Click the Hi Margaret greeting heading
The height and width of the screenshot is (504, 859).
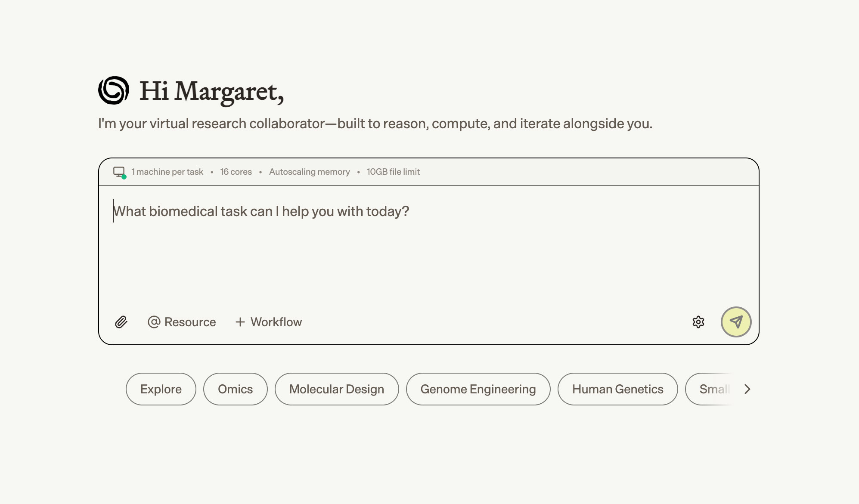(211, 91)
